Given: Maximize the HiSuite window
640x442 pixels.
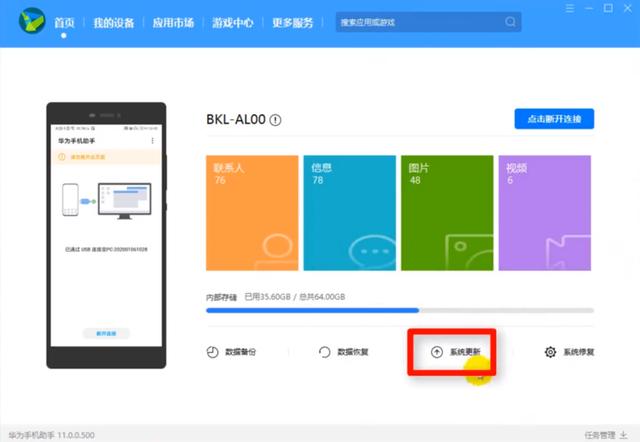Looking at the screenshot, I should (608, 8).
